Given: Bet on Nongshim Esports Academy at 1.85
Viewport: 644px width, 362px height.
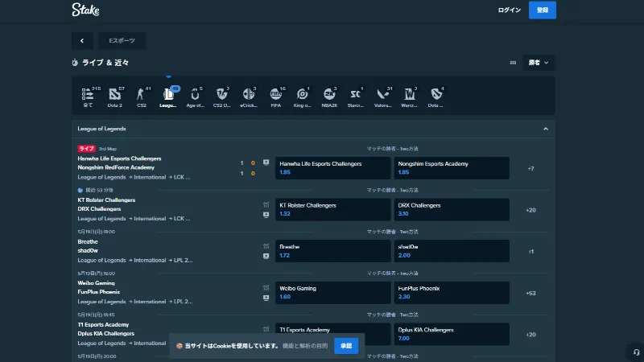Looking at the screenshot, I should tap(452, 168).
